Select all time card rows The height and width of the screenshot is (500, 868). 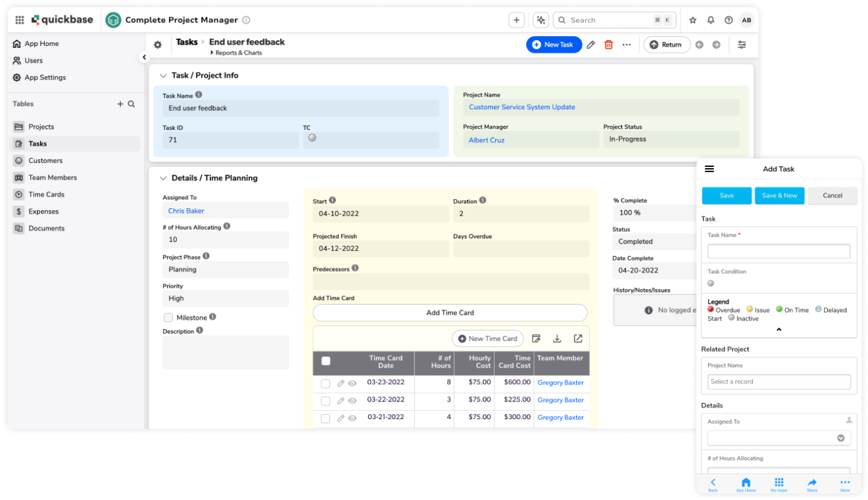point(325,360)
